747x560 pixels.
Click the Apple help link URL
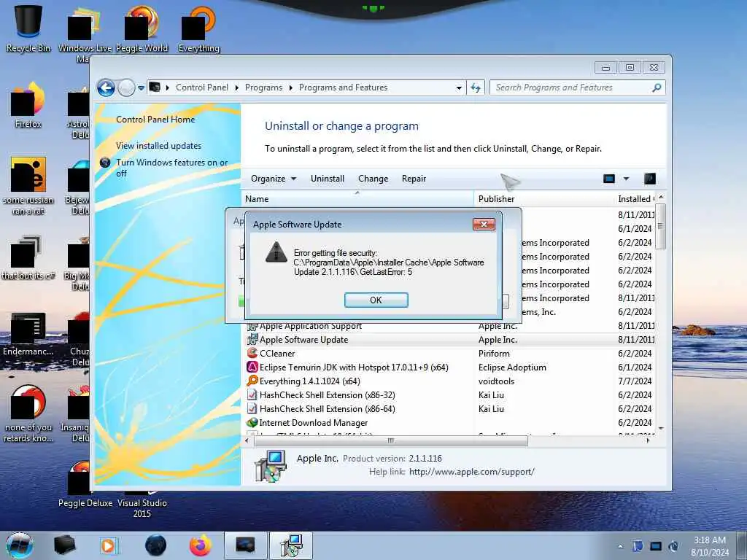pos(472,472)
